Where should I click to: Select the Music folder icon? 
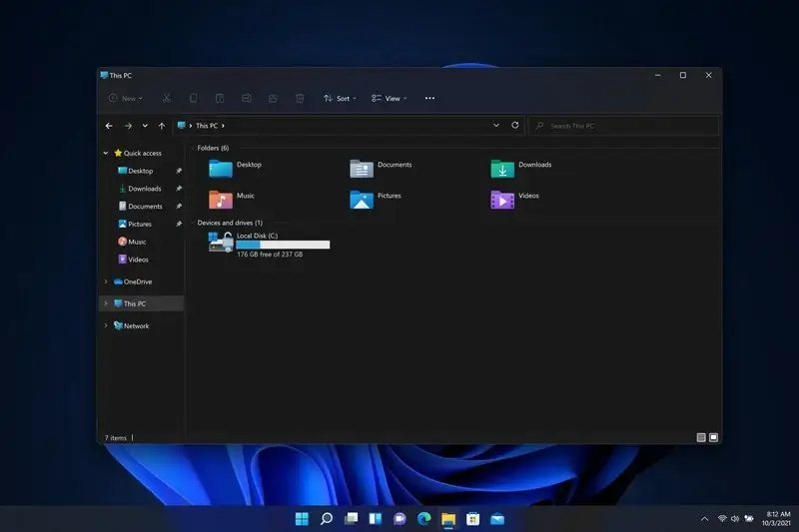click(221, 200)
